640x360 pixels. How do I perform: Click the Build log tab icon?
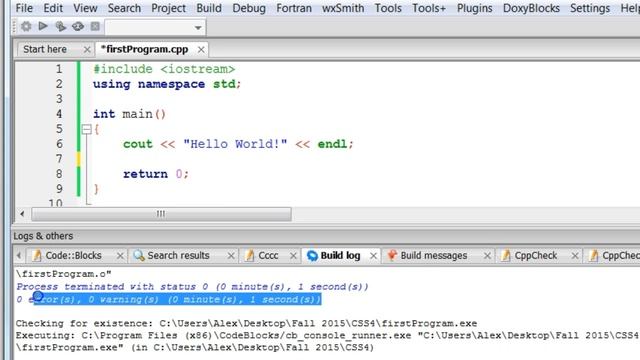pyautogui.click(x=312, y=256)
